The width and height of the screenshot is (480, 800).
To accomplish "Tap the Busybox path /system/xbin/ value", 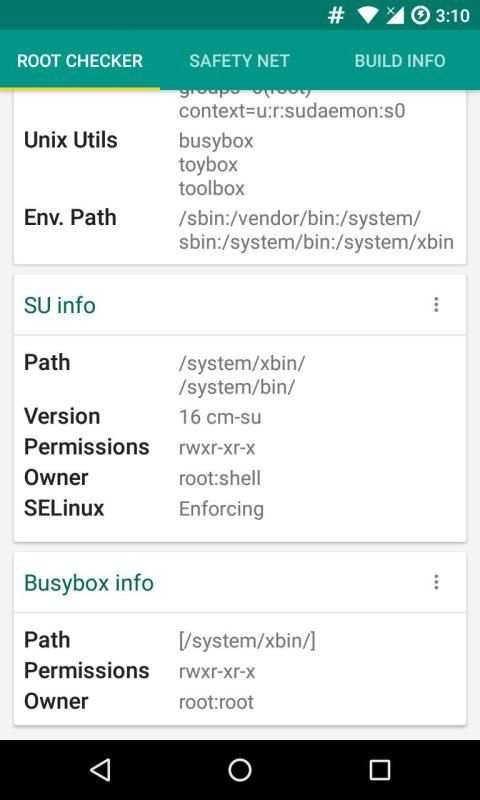I will (x=247, y=640).
